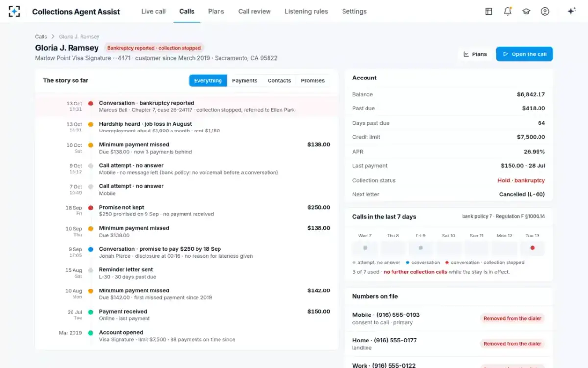Click the orange dot for Hardship heard entry
The image size is (588, 368).
(91, 124)
